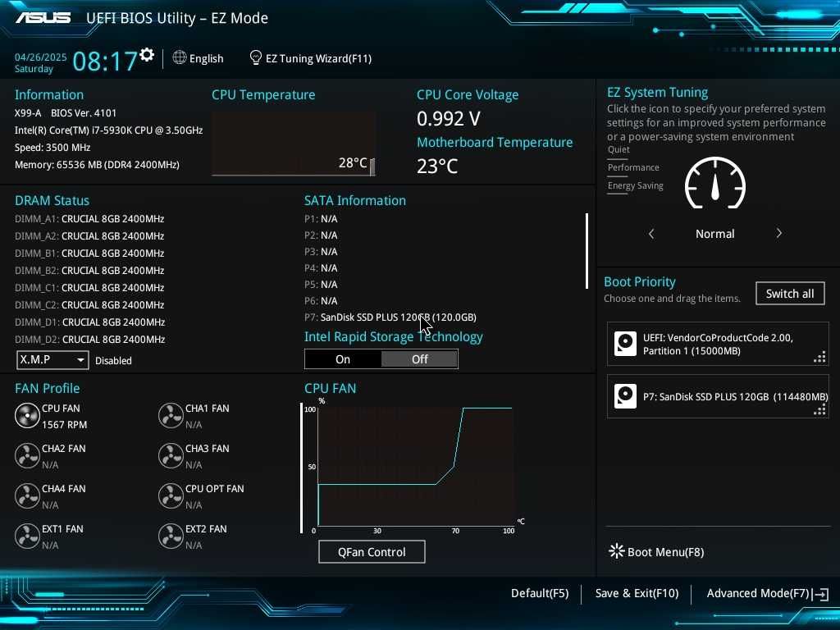This screenshot has height=630, width=840.
Task: Click the 1567 RPM value
Action: coord(64,424)
